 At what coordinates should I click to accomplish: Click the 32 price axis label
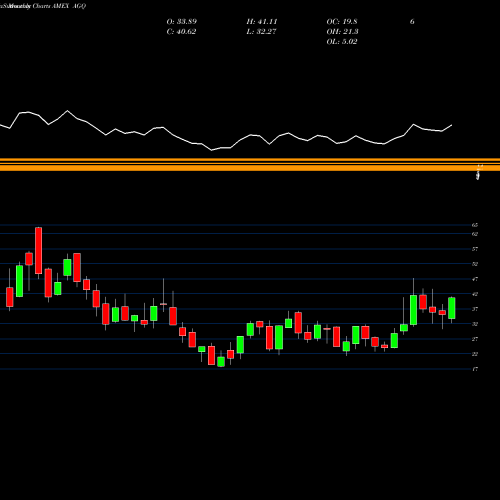click(475, 324)
